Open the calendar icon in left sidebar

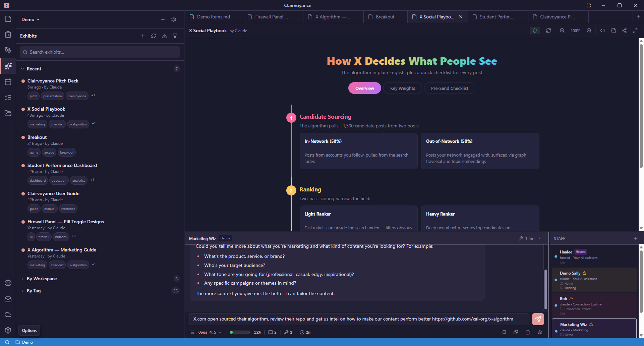click(8, 82)
